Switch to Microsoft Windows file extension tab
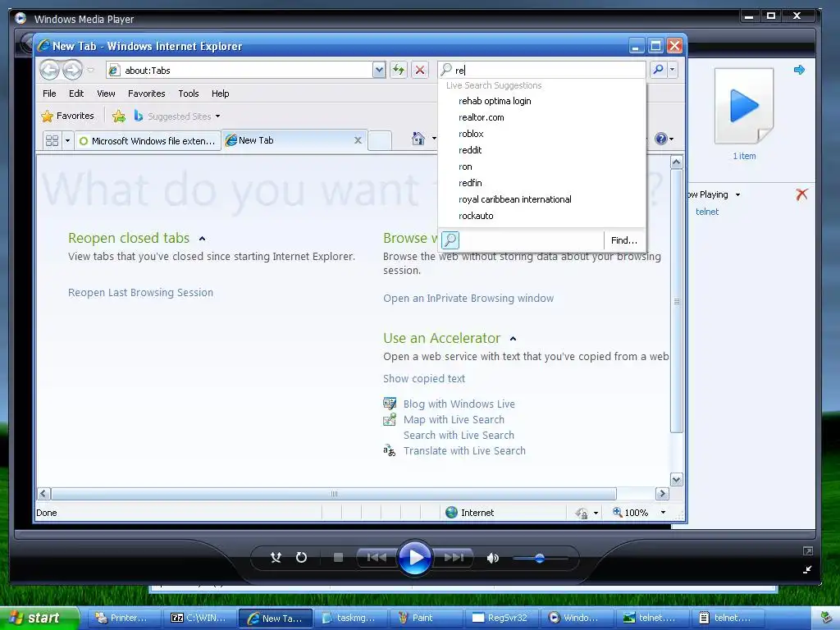Screen dimensions: 840x630 [148, 141]
